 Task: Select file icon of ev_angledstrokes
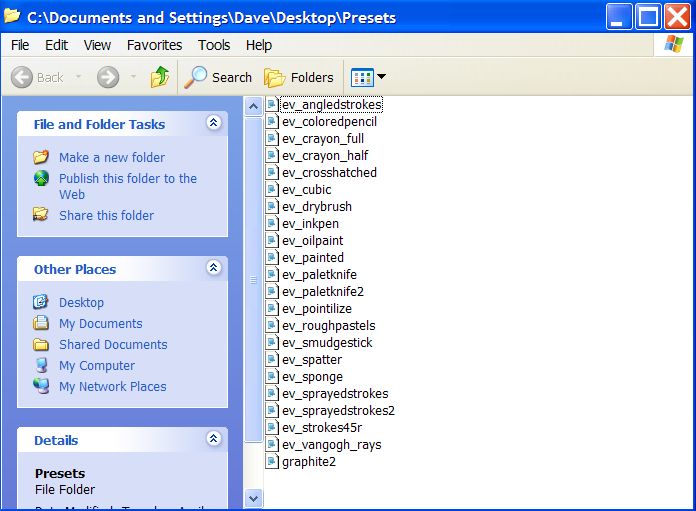272,105
